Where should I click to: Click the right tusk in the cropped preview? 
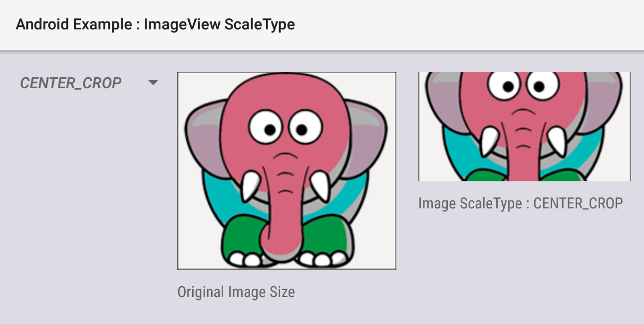pos(556,141)
